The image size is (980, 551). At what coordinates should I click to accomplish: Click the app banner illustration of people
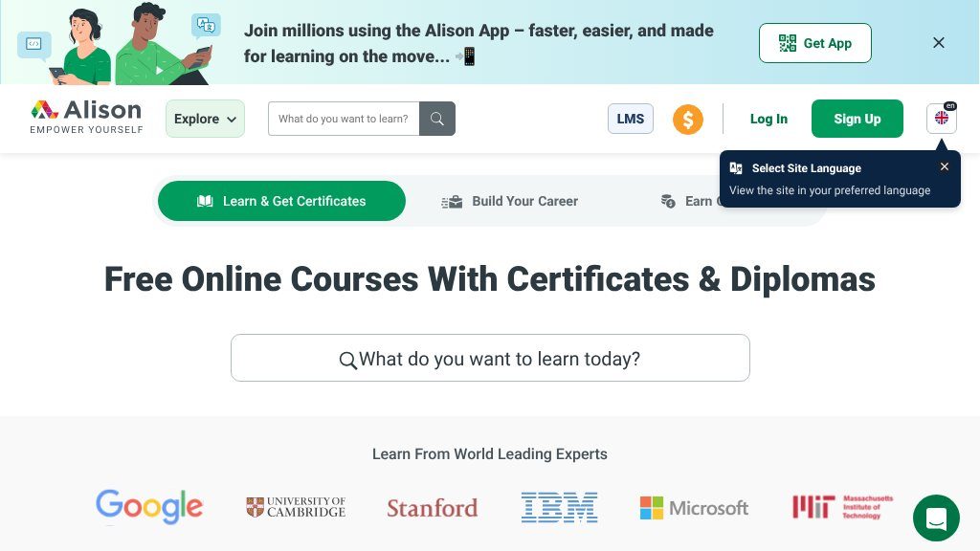coord(119,44)
